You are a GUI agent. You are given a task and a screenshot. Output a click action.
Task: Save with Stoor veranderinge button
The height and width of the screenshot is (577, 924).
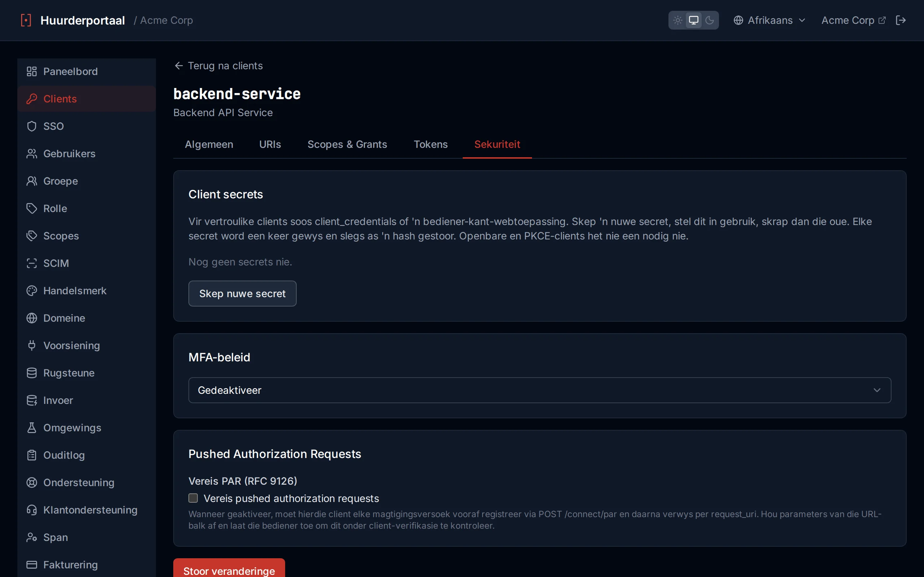229,569
